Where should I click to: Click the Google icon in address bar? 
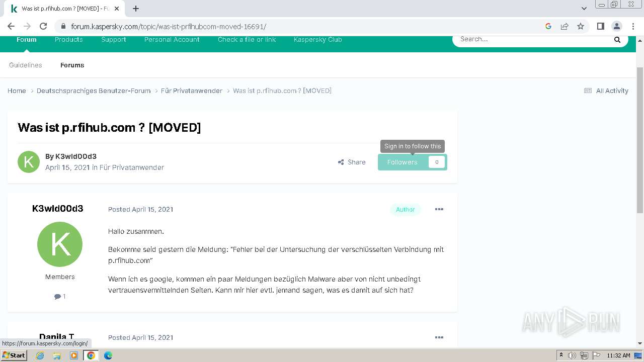tap(548, 26)
